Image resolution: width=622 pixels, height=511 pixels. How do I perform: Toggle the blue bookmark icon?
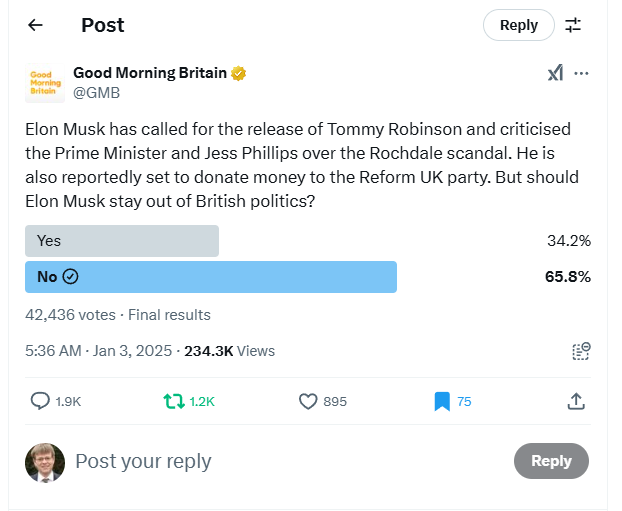tap(442, 401)
